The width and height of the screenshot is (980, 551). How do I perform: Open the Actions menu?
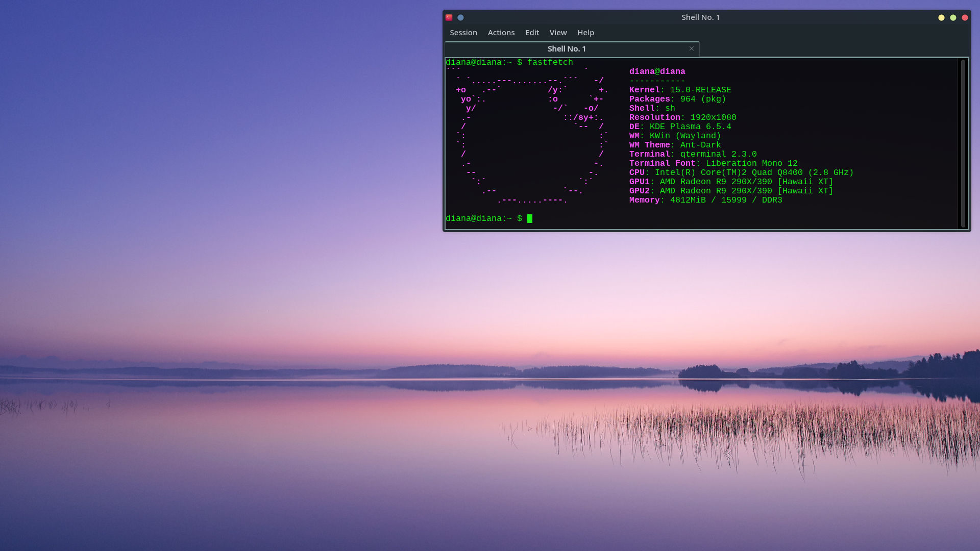(501, 33)
